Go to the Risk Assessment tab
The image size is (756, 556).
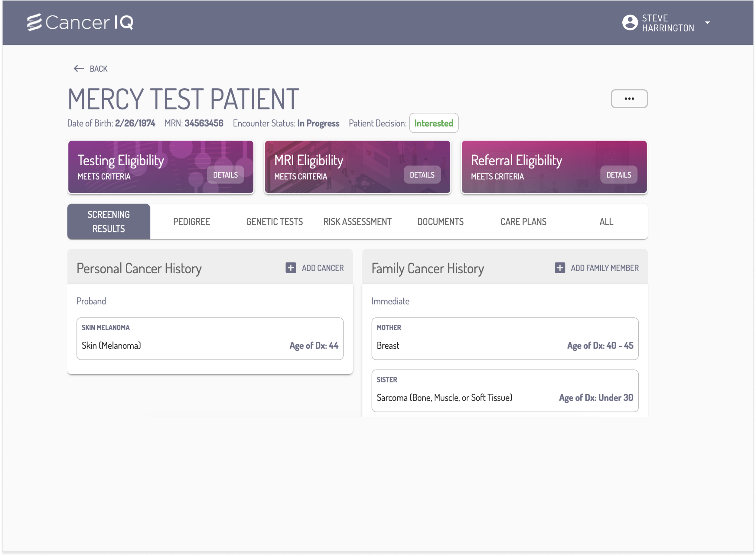coord(357,222)
